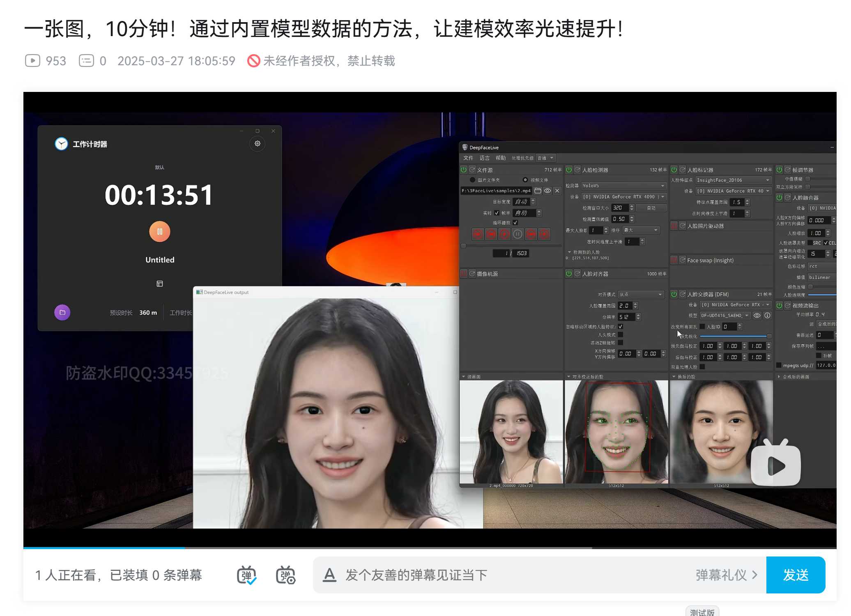Enable the red Face swap (Insight) power button
This screenshot has height=616, width=851.
(x=674, y=260)
